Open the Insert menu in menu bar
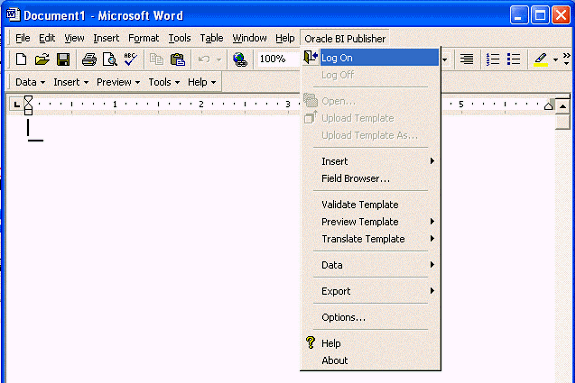 106,38
